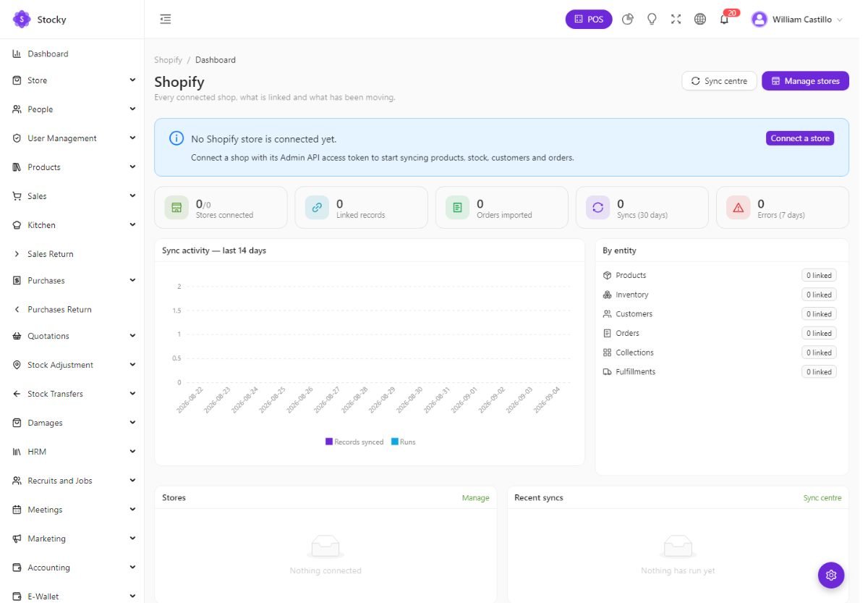This screenshot has width=868, height=603.
Task: Expand the User Management chevron
Action: click(x=132, y=138)
